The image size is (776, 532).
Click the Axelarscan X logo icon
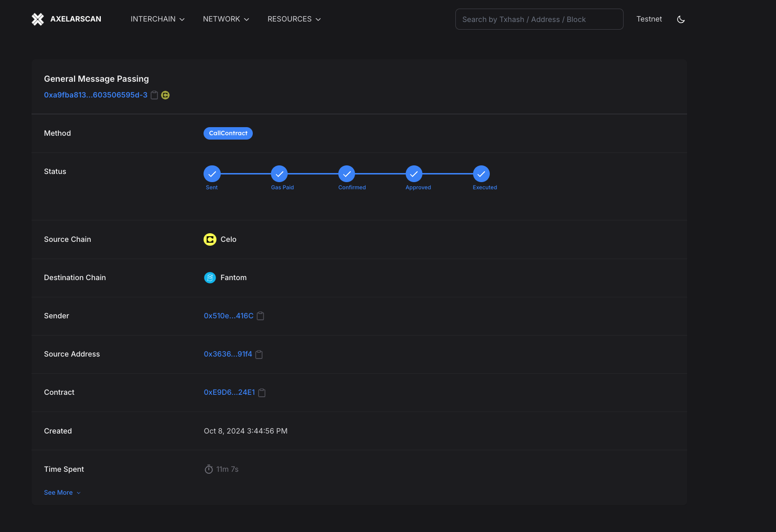tap(38, 19)
